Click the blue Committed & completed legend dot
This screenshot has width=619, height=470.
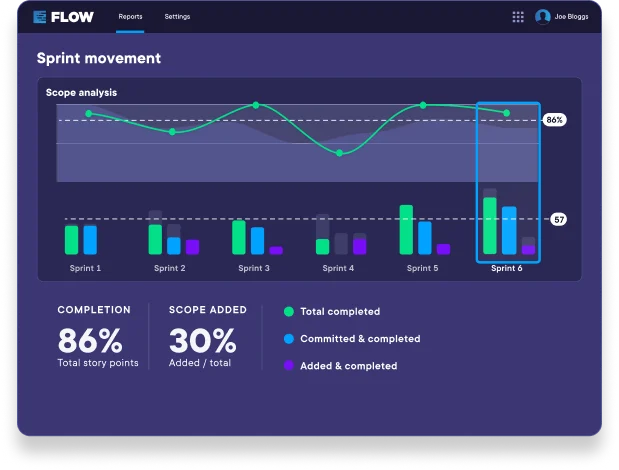[289, 339]
